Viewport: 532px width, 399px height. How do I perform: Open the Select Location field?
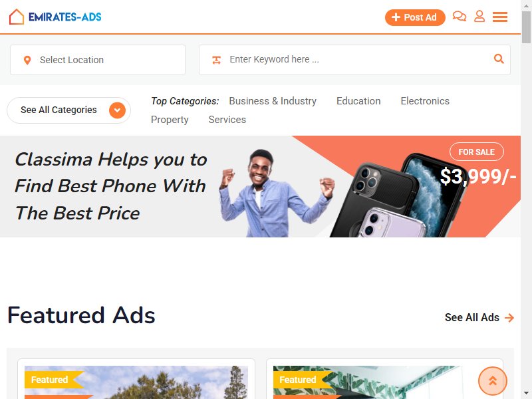click(x=98, y=60)
